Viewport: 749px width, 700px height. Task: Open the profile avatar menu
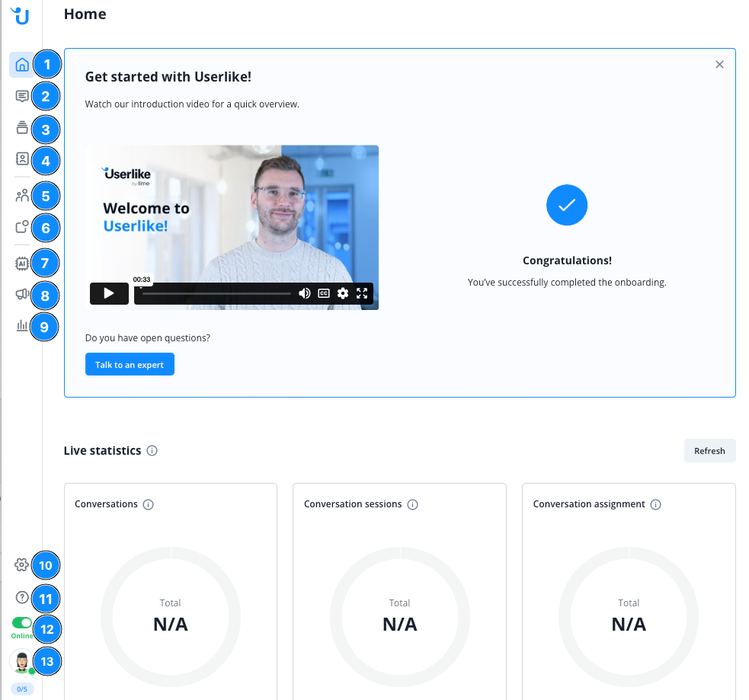click(x=22, y=662)
